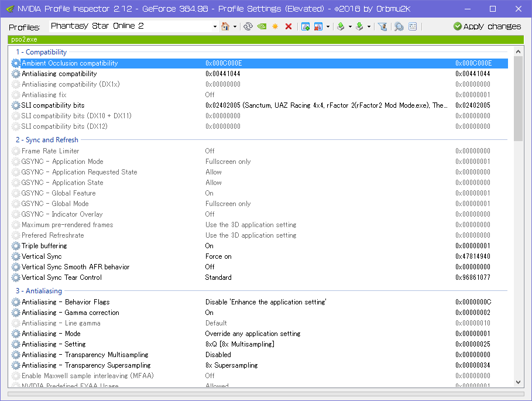Click the magnifier scan settings icon
This screenshot has width=532, height=401.
click(399, 26)
